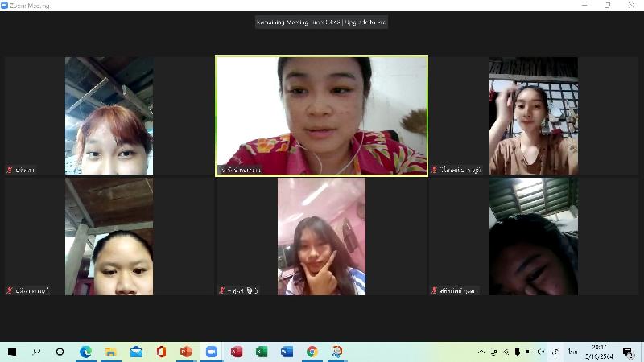Screen dimensions: 644x362
Task: Launch PowerPoint from the taskbar
Action: click(x=186, y=352)
